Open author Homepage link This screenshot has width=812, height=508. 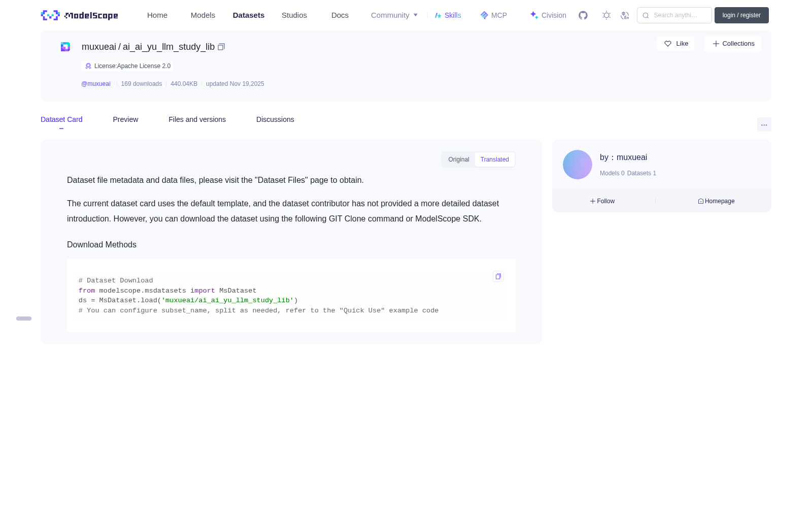(x=716, y=201)
